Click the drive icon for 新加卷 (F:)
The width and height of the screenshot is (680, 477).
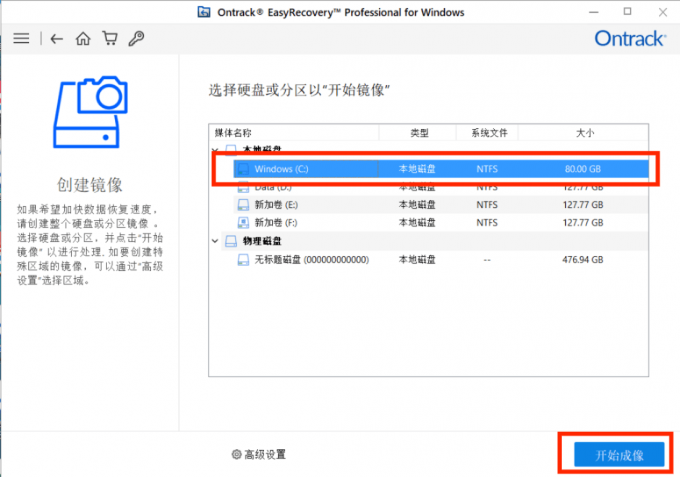pos(242,222)
